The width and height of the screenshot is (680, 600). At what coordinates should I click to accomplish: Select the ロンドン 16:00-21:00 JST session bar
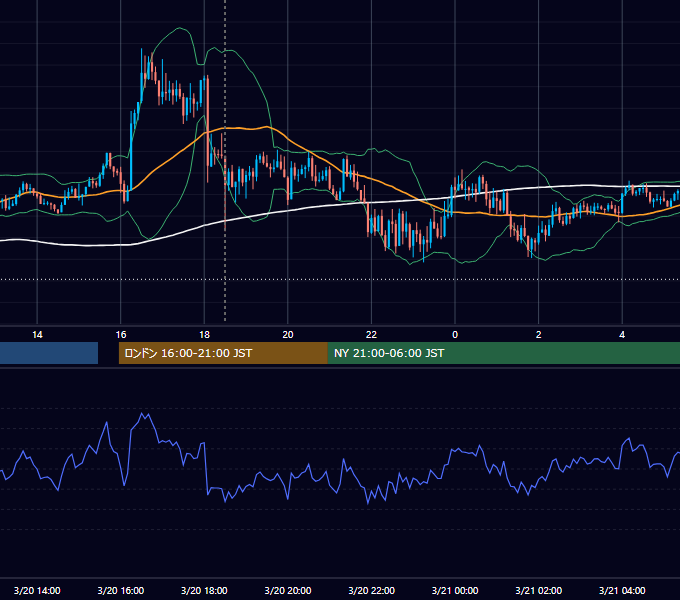coord(223,353)
